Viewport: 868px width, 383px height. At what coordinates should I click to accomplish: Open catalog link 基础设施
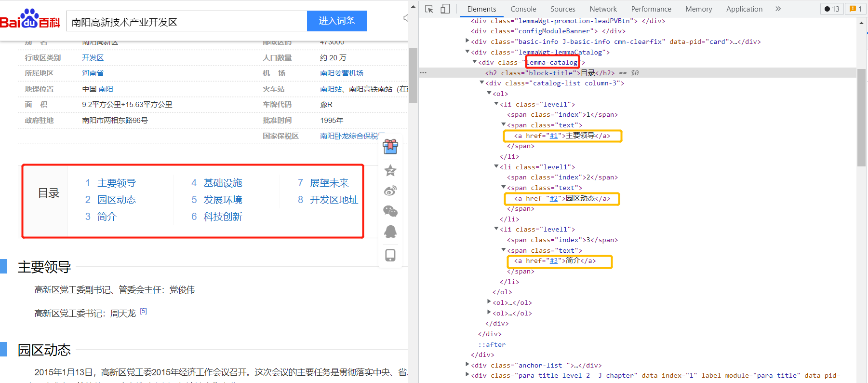223,183
